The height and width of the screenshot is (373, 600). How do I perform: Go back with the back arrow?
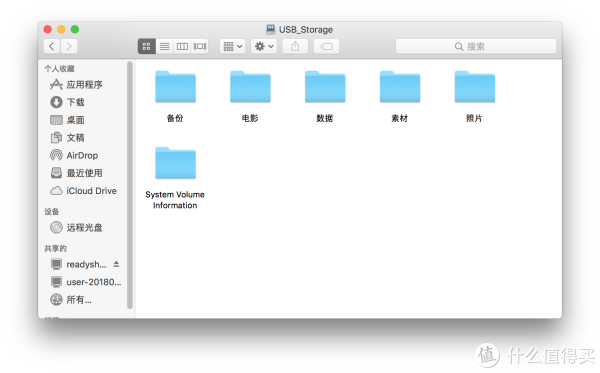tap(52, 46)
